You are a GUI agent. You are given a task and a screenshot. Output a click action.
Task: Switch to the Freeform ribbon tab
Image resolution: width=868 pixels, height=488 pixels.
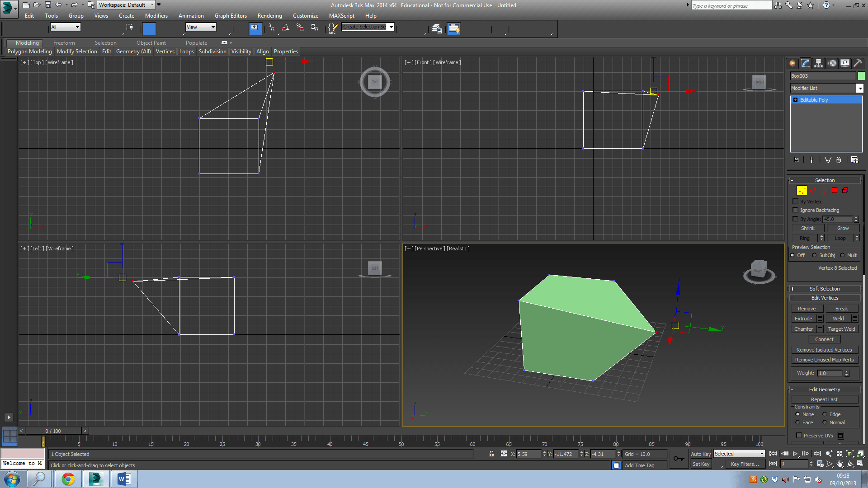pos(64,43)
